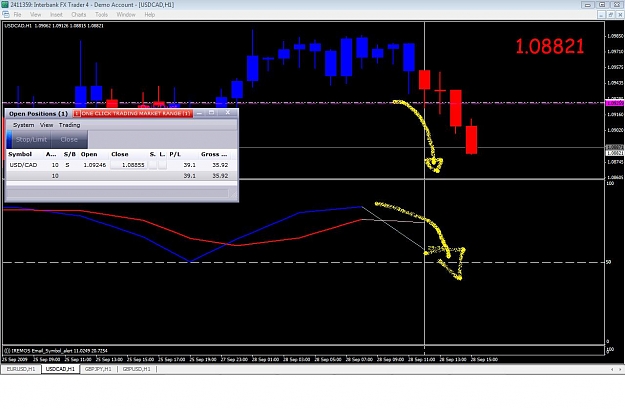Click the chart tabs scroll-left arrow
Screen dimensions: 625x409
click(612, 370)
